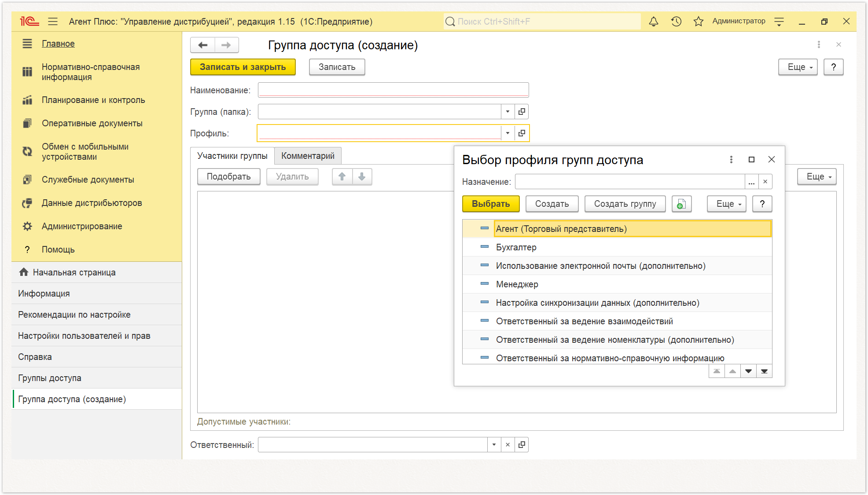Image resolution: width=868 pixels, height=495 pixels.
Task: Open favorites star icon
Action: pos(699,21)
